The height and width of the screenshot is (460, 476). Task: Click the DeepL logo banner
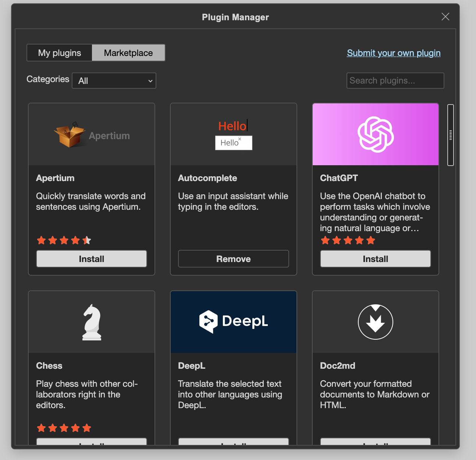pos(234,322)
